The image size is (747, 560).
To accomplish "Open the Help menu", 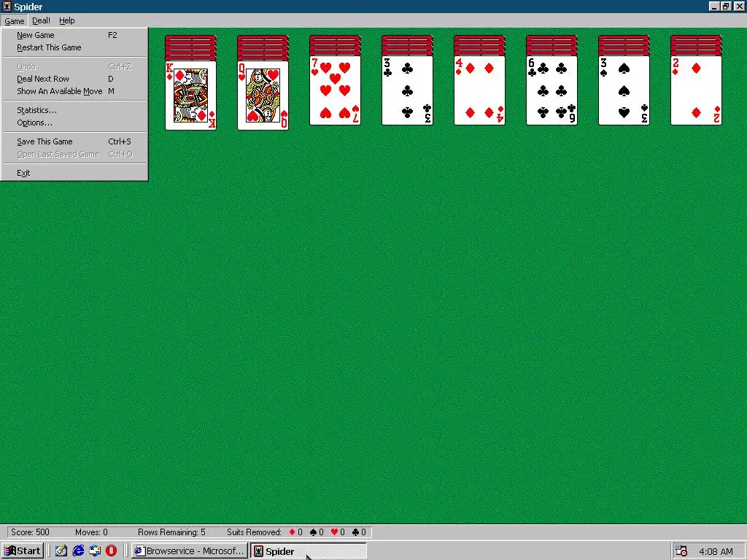I will pyautogui.click(x=66, y=21).
